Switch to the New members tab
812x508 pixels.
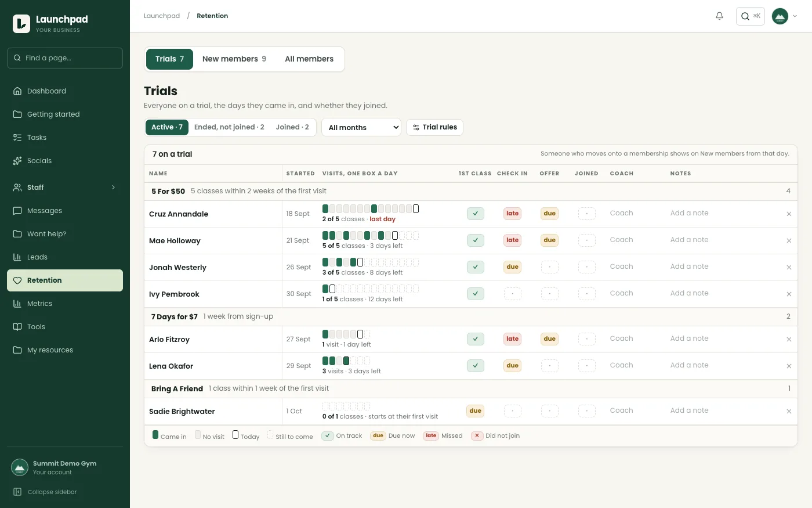[x=234, y=59]
